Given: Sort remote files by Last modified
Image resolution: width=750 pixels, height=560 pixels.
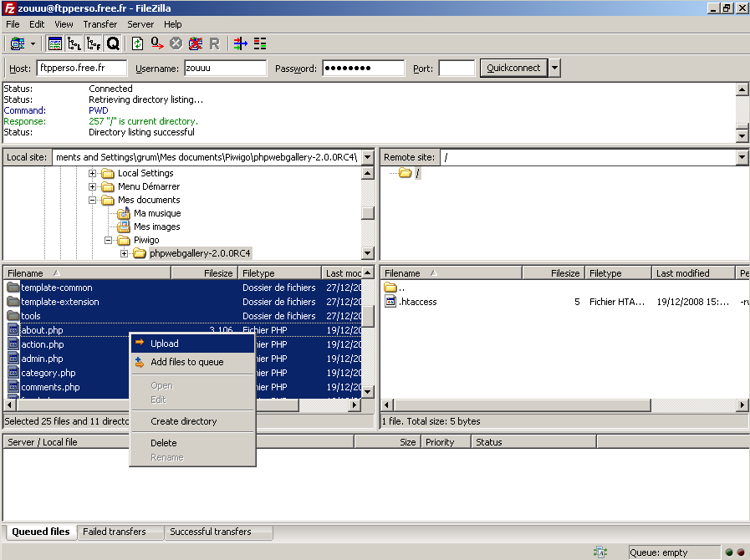Looking at the screenshot, I should point(692,273).
